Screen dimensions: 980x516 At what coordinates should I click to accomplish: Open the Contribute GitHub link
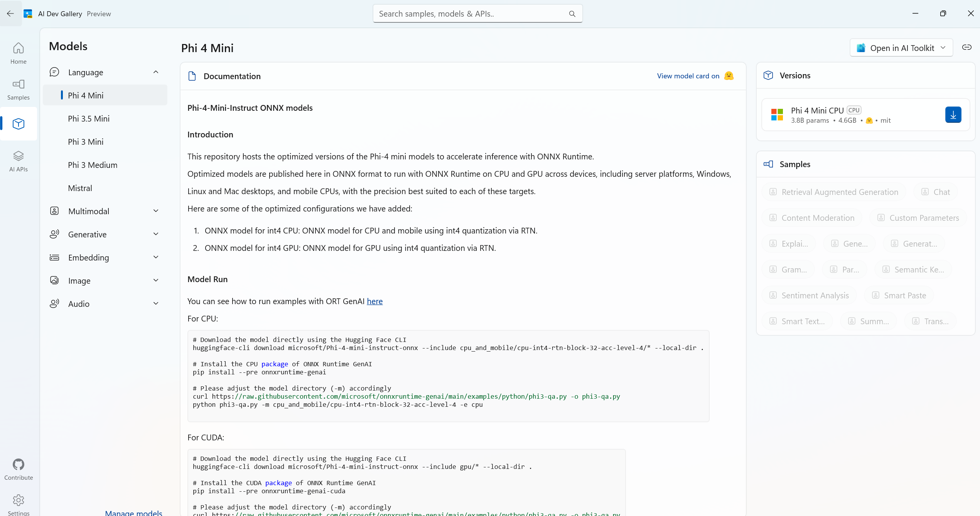[x=19, y=469]
